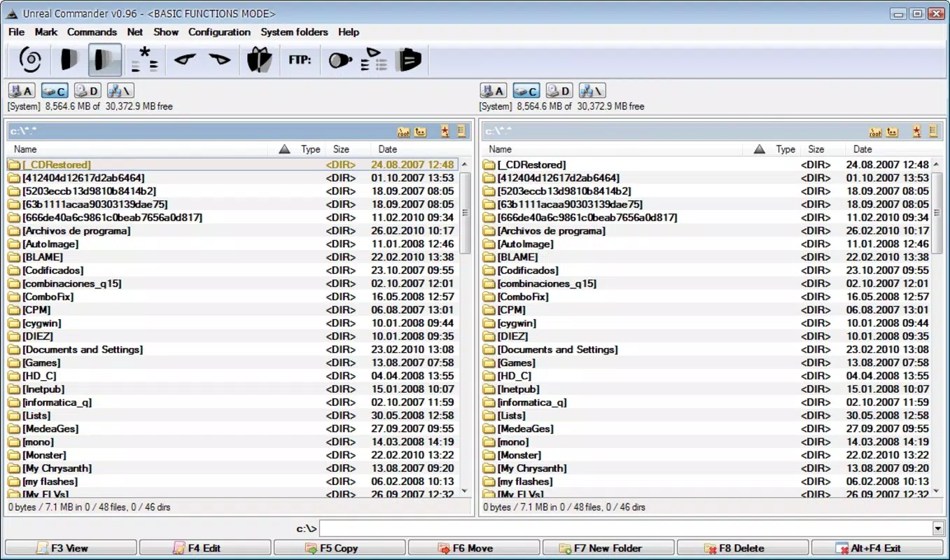Open network drive \ in the right panel
950x560 pixels.
click(592, 91)
